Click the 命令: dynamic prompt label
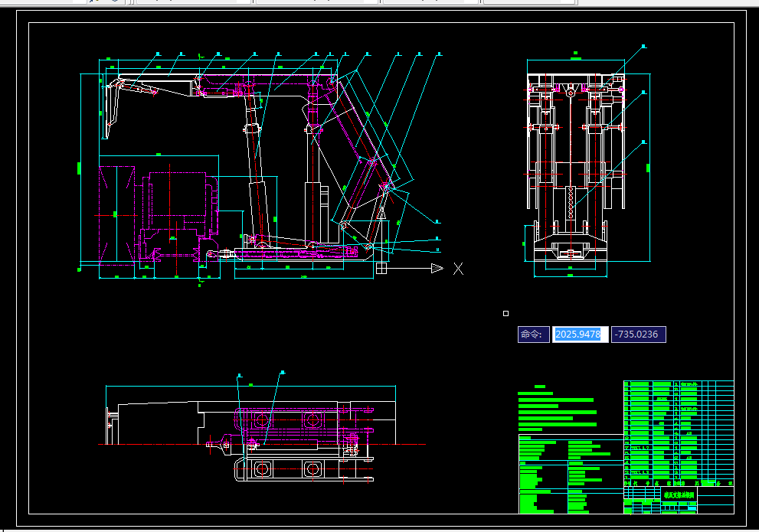 (533, 335)
